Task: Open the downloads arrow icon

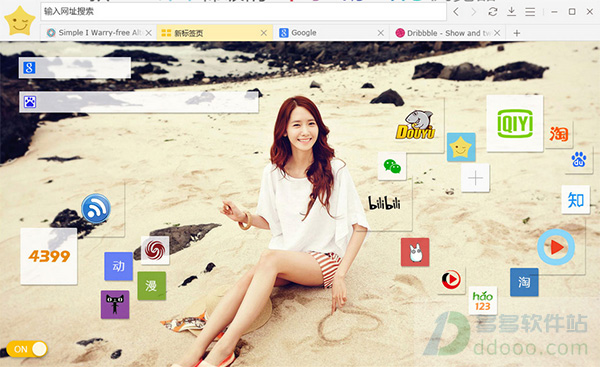Action: point(511,12)
